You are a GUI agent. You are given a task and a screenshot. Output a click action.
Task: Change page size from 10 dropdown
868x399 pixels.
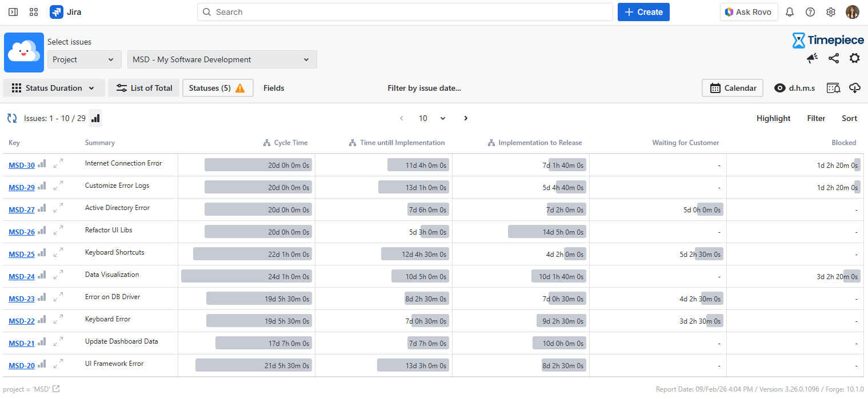431,118
